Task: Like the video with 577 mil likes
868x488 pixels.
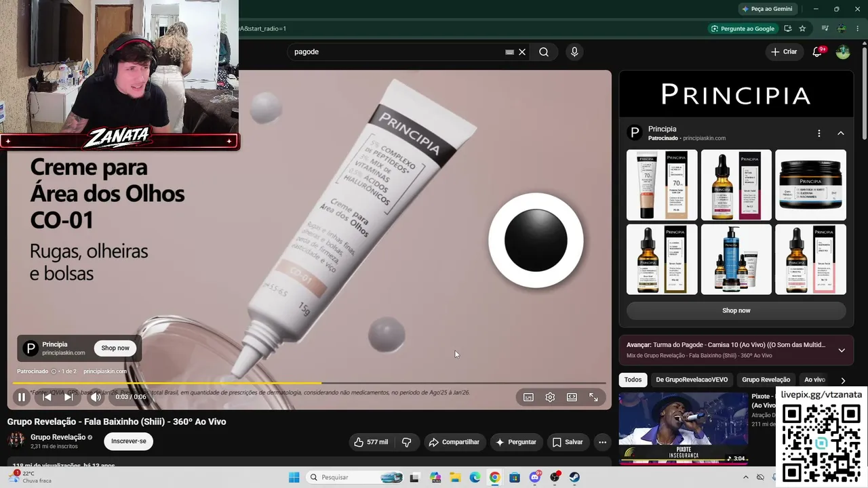Action: (371, 442)
